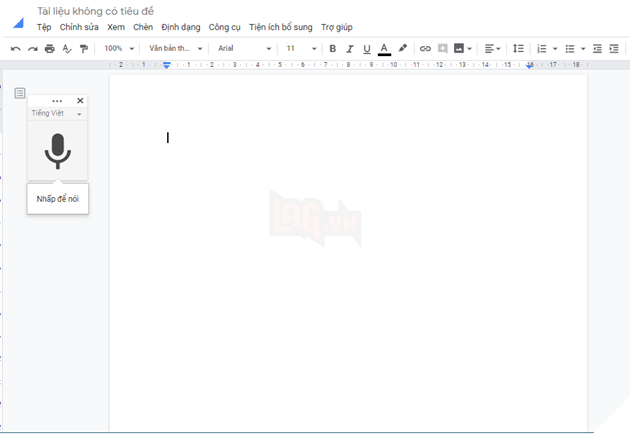Click the increase indent icon
Viewport: 630px width, 437px height.
[614, 48]
